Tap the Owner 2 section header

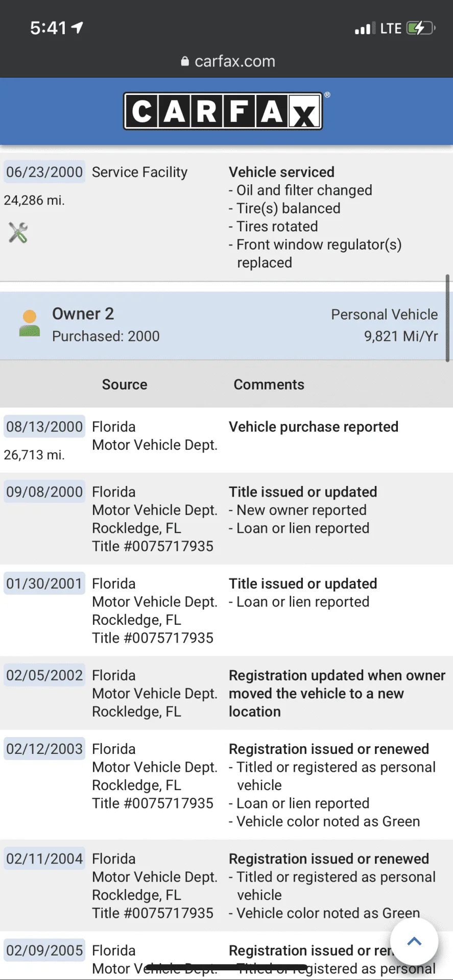pyautogui.click(x=223, y=326)
